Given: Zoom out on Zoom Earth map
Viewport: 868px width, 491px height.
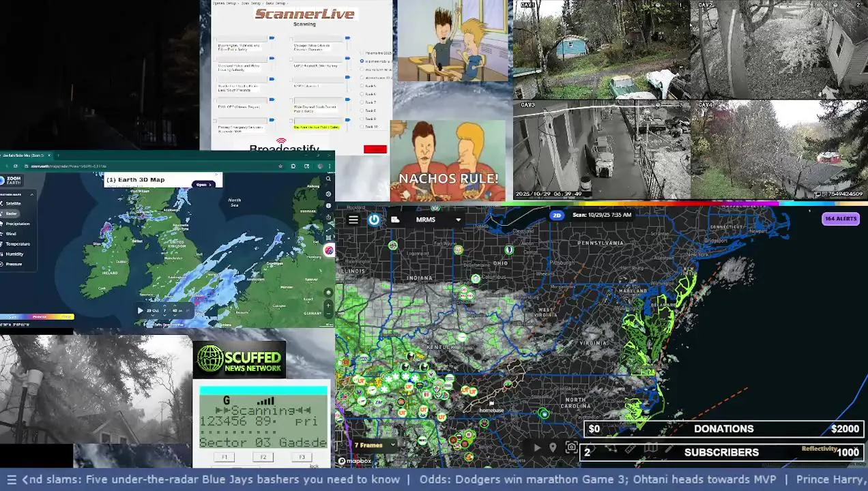Looking at the screenshot, I should click(x=328, y=314).
